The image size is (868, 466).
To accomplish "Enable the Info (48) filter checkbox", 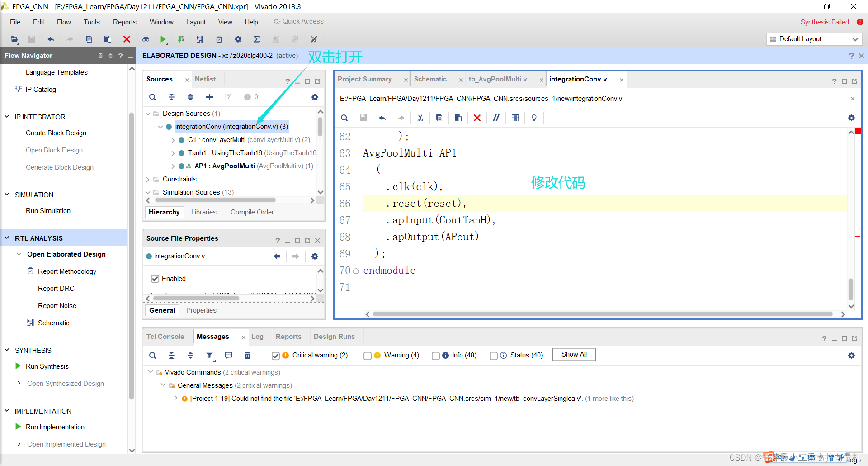I will (x=436, y=356).
